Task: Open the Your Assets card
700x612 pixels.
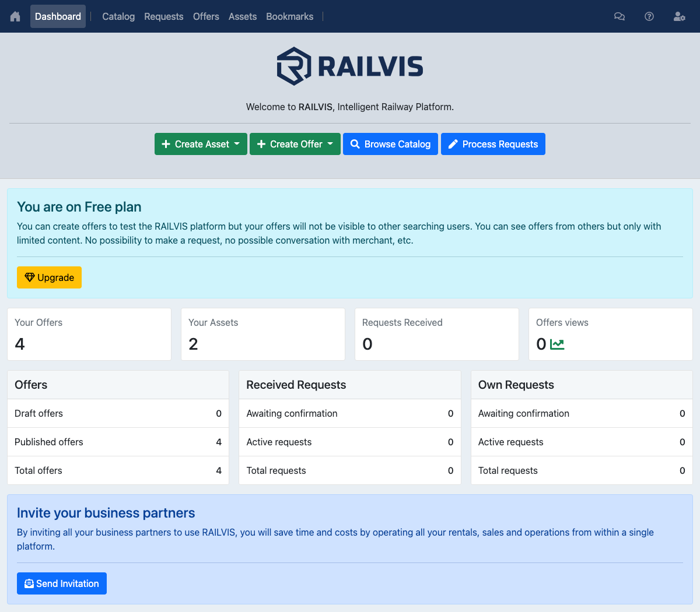Action: (x=263, y=334)
